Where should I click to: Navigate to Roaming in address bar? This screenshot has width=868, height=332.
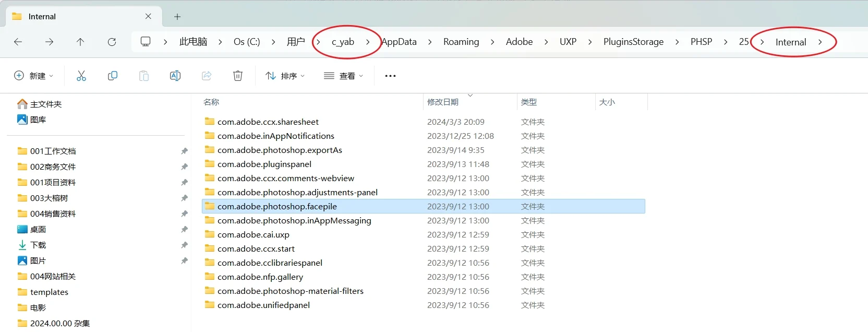coord(461,42)
